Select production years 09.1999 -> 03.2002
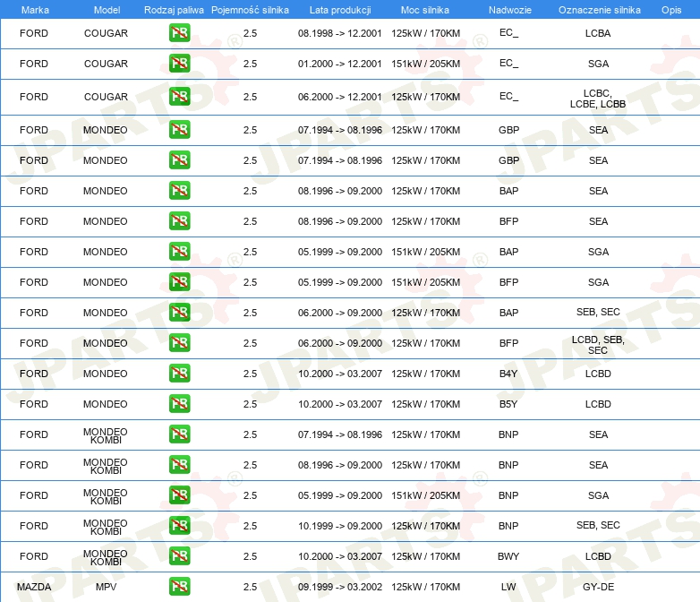Viewport: 700px width, 602px height. (340, 587)
